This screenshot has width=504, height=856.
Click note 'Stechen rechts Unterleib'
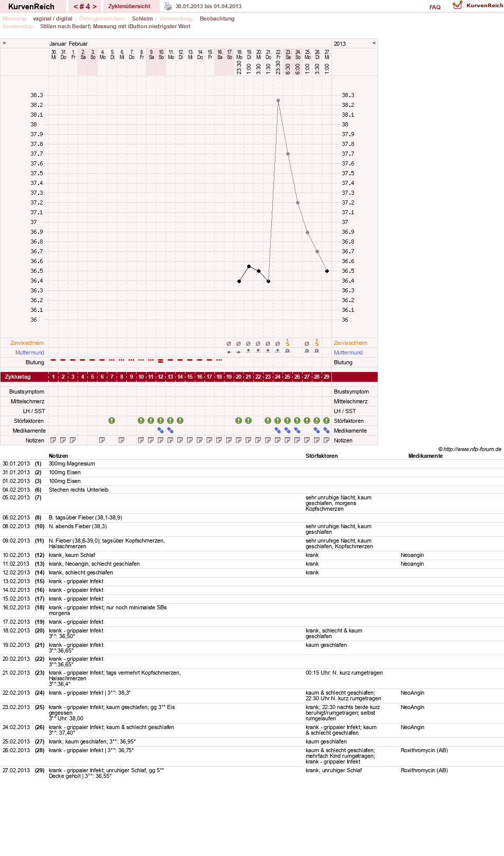[x=79, y=490]
